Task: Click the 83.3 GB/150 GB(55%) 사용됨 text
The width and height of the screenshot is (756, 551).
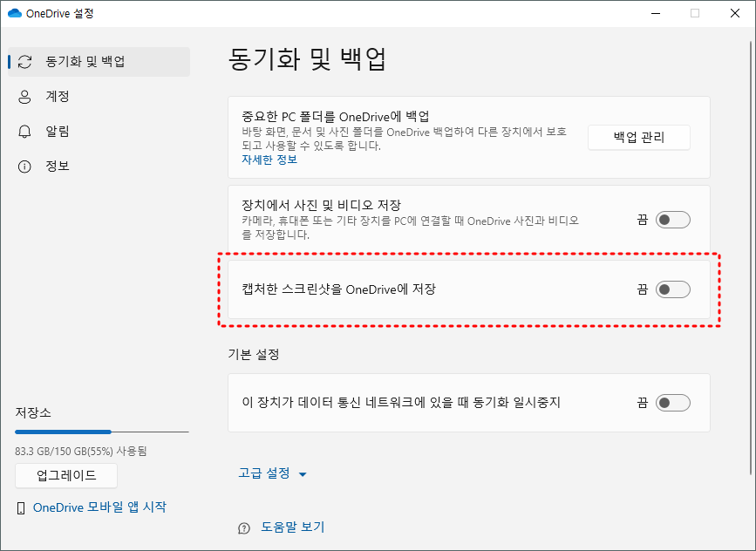Action: pyautogui.click(x=81, y=452)
